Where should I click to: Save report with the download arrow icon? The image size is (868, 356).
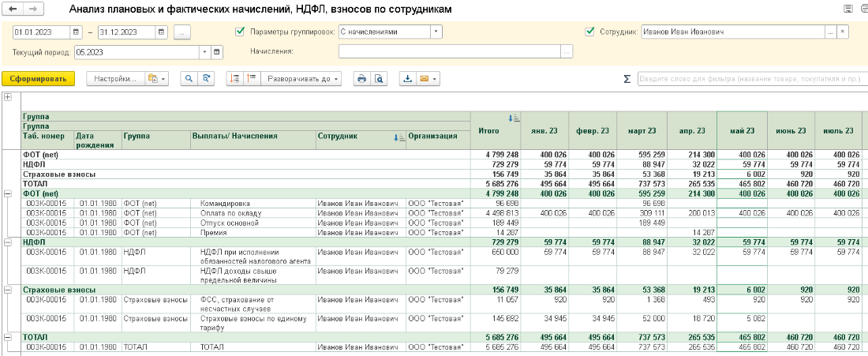(x=408, y=79)
